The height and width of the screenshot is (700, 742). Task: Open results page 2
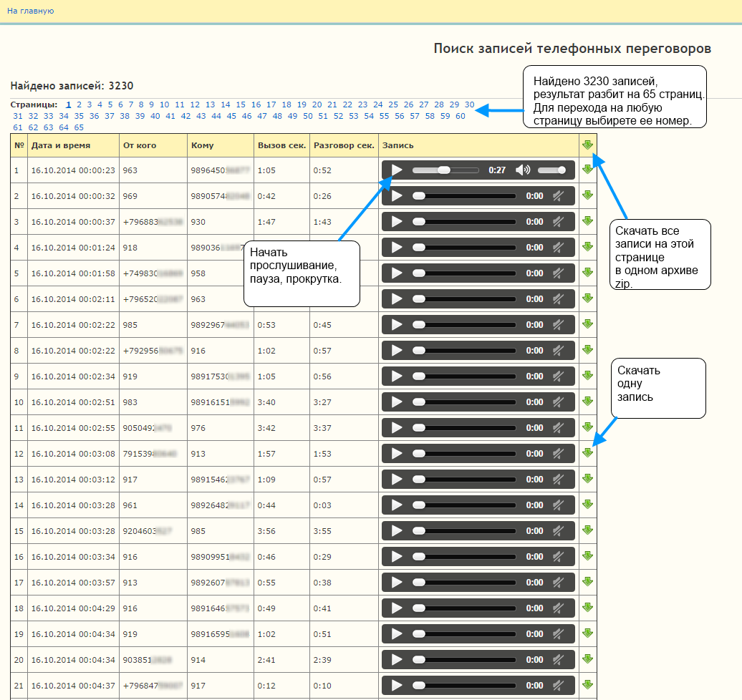click(79, 104)
